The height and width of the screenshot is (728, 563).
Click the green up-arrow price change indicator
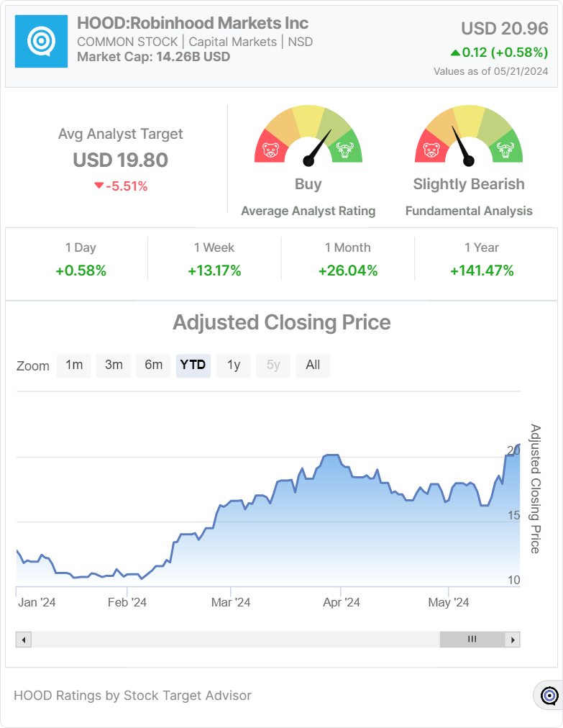tap(454, 53)
